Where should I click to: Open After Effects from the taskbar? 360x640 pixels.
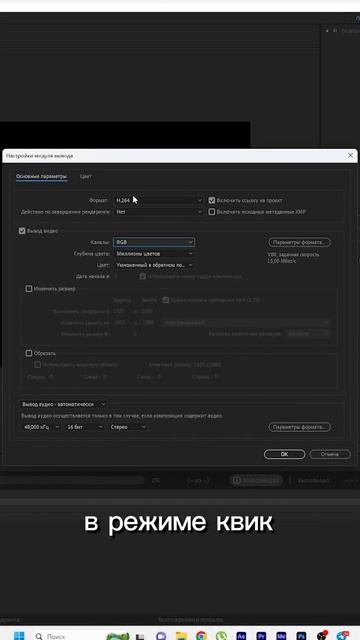point(241,636)
